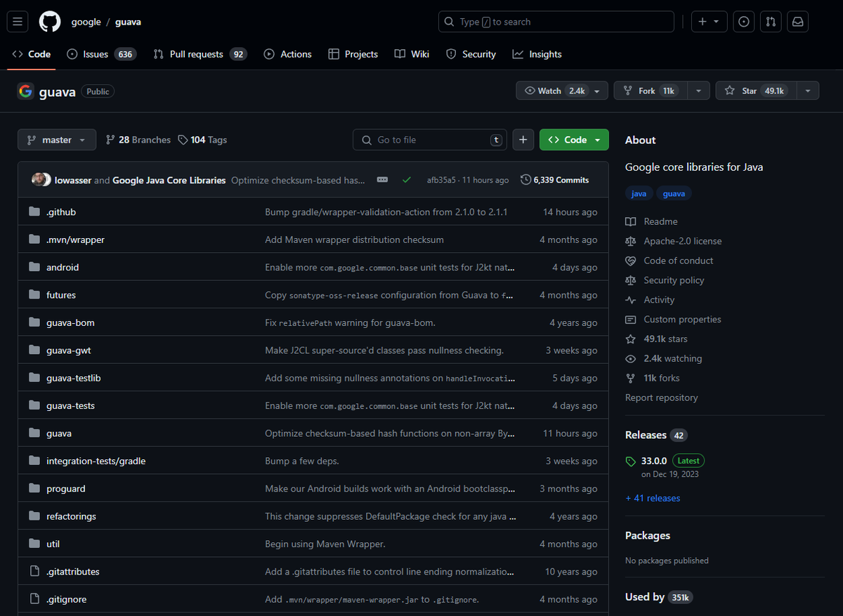View 2.4k watching link
The width and height of the screenshot is (843, 616).
[663, 359]
